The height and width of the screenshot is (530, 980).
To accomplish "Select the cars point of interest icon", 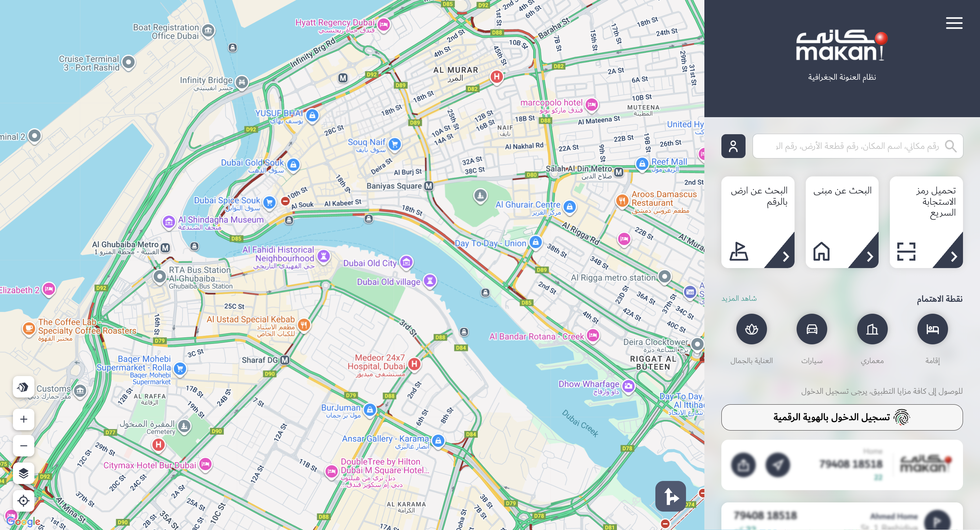I will [x=812, y=329].
